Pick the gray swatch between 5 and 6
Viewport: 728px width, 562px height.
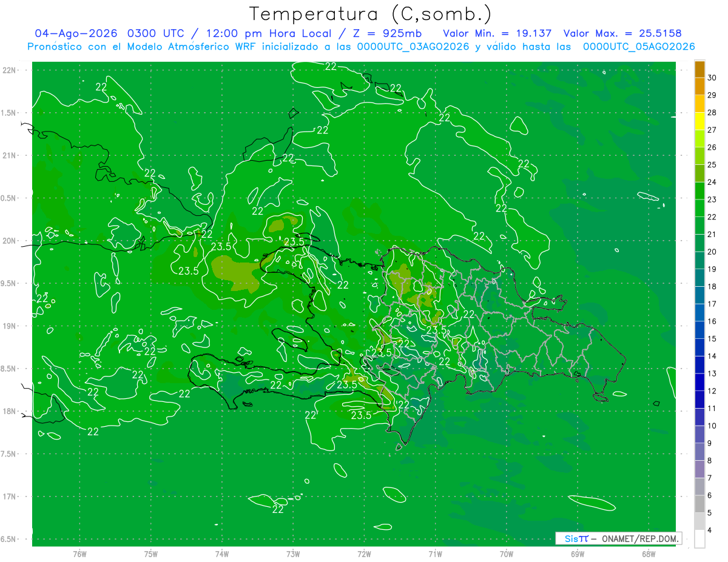pos(699,504)
